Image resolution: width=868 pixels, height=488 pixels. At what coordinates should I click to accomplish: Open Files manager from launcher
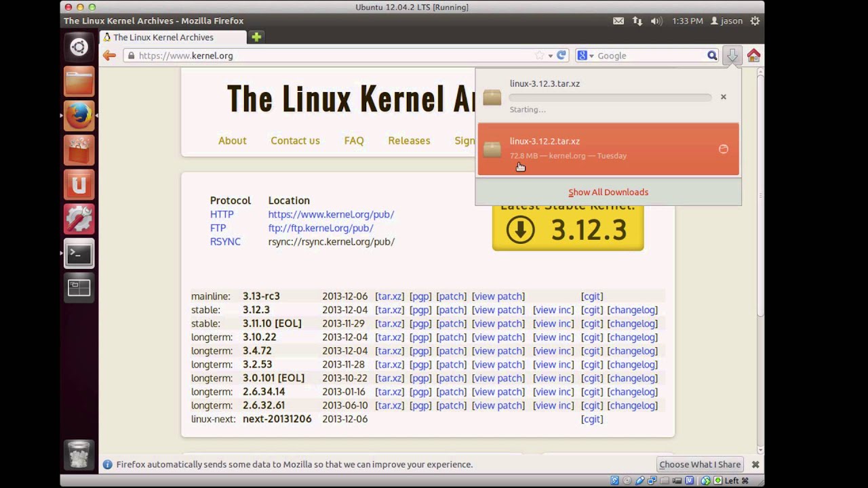[x=79, y=81]
